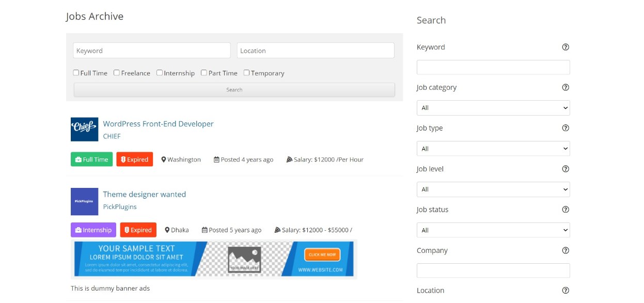Open the PickPlugins company link
The width and height of the screenshot is (644, 303).
(x=120, y=206)
